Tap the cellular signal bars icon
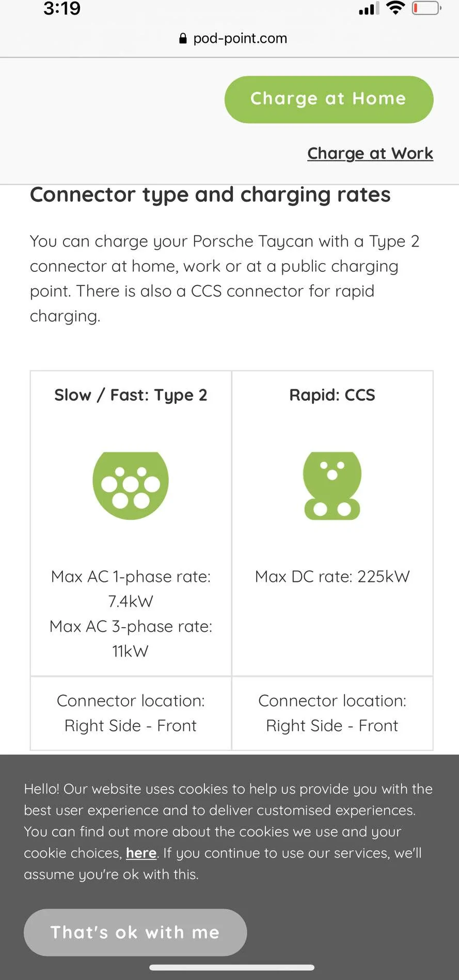This screenshot has height=980, width=459. coord(369,9)
